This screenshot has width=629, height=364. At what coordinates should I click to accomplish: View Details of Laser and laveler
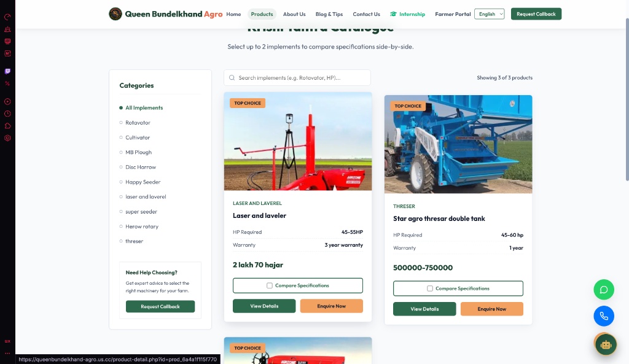point(264,306)
